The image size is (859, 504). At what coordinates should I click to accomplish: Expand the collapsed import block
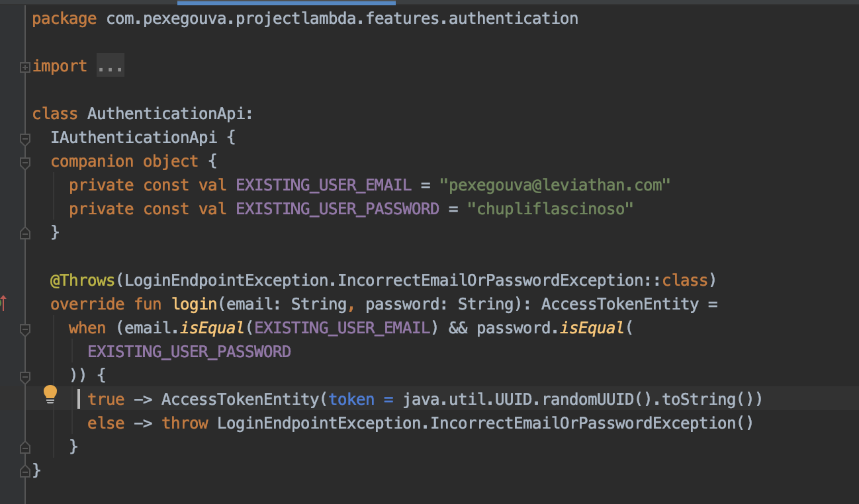point(25,67)
